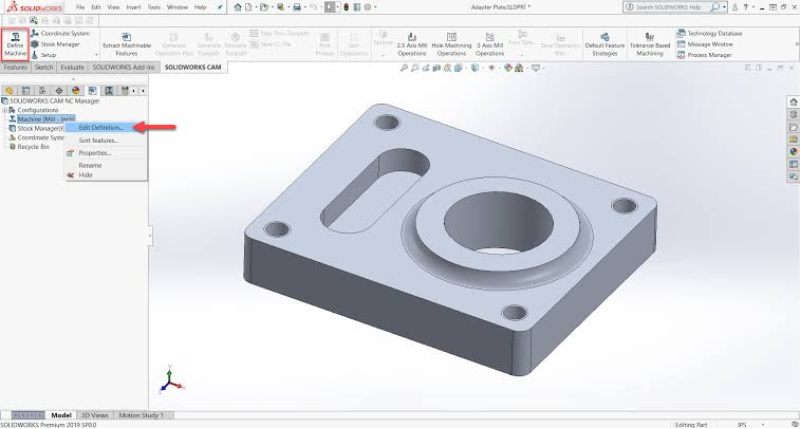Click the IPS unit system in status bar
This screenshot has height=429, width=800.
(x=742, y=424)
